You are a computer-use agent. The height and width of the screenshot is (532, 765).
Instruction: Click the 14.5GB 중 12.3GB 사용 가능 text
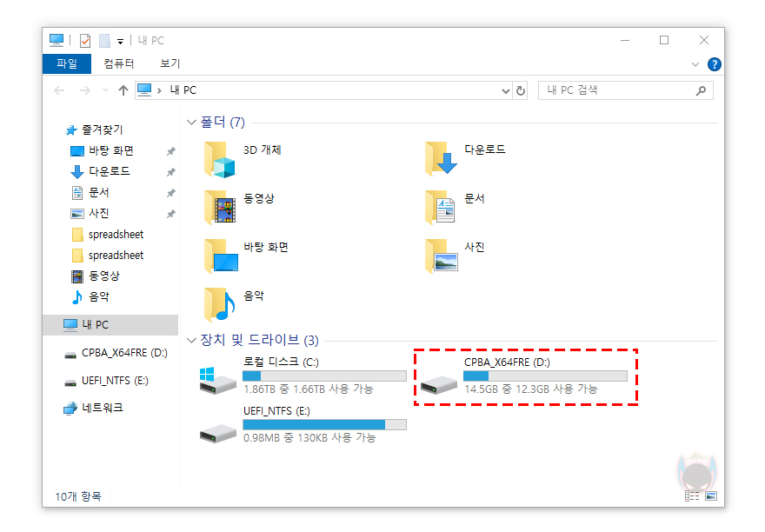pos(531,389)
